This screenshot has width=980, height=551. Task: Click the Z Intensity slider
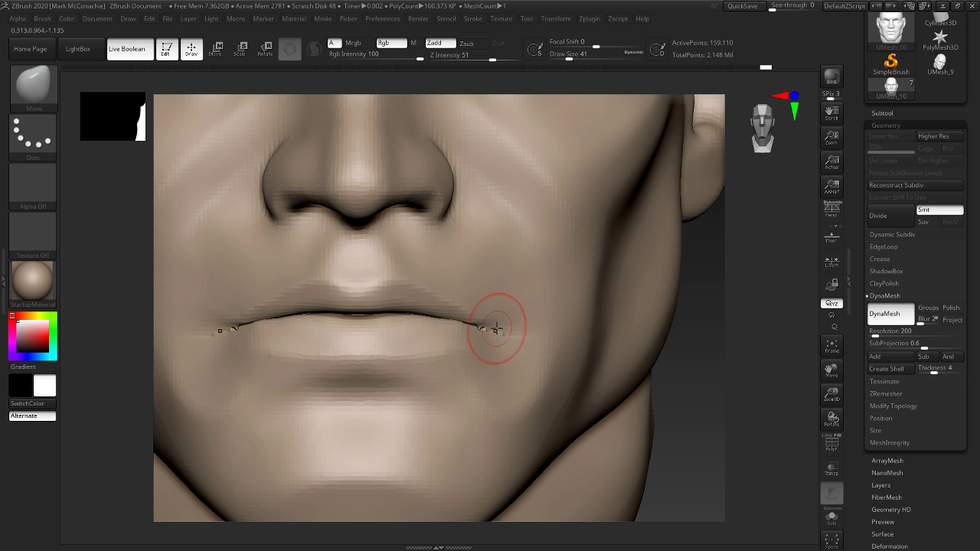459,55
